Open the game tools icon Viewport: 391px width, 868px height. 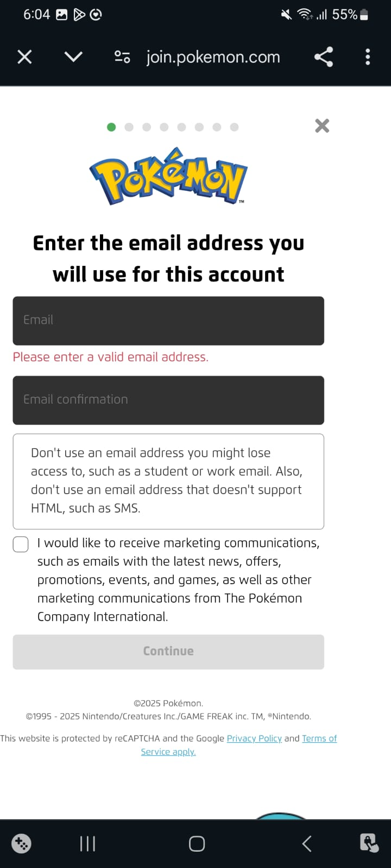pyautogui.click(x=21, y=844)
